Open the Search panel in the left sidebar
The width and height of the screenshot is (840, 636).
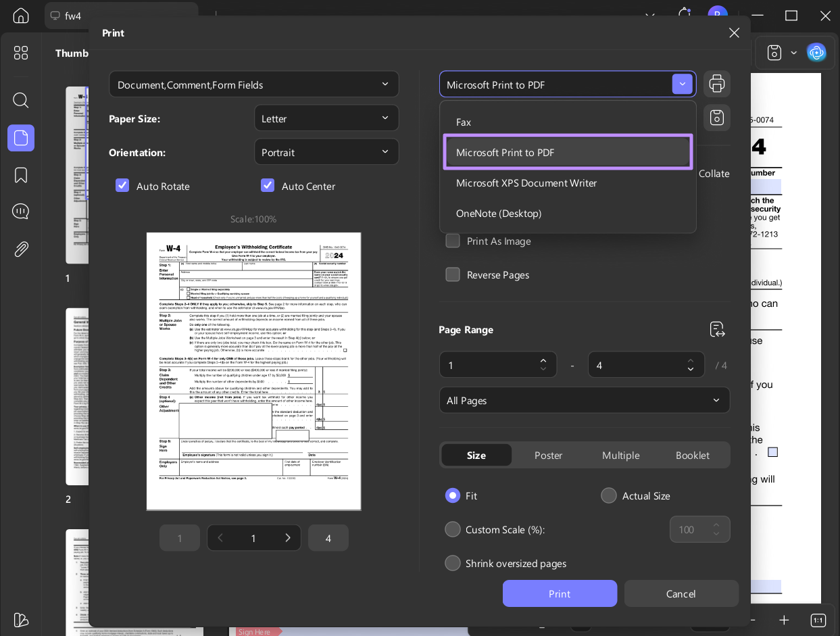coord(20,100)
